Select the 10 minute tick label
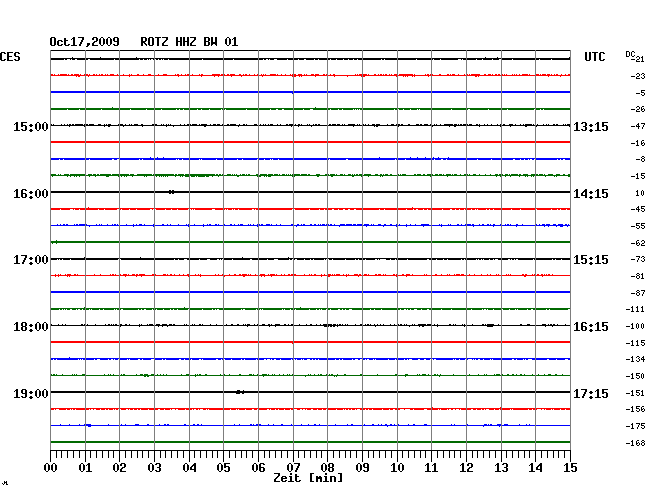 pos(397,468)
